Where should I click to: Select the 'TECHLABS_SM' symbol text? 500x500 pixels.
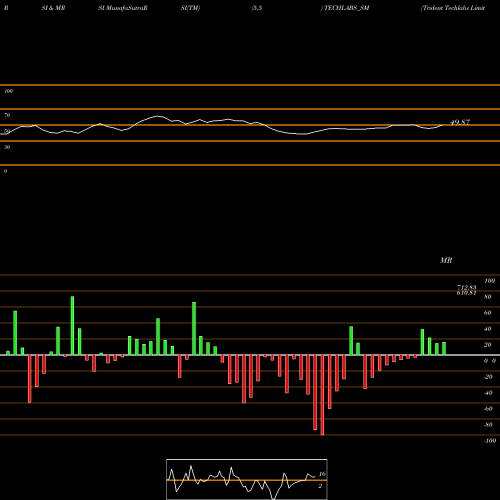[x=346, y=8]
